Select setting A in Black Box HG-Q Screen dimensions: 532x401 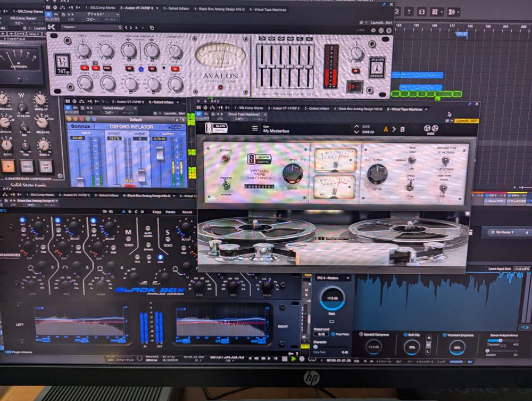(123, 211)
